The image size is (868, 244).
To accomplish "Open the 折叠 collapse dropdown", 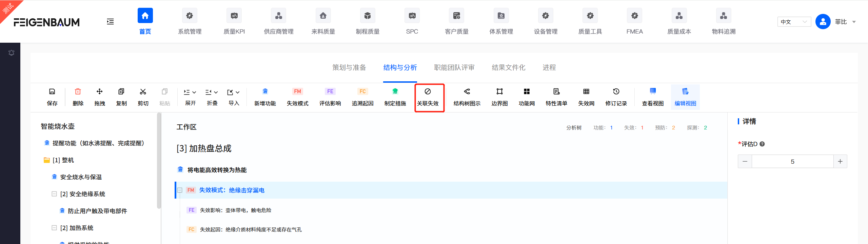I will [212, 97].
